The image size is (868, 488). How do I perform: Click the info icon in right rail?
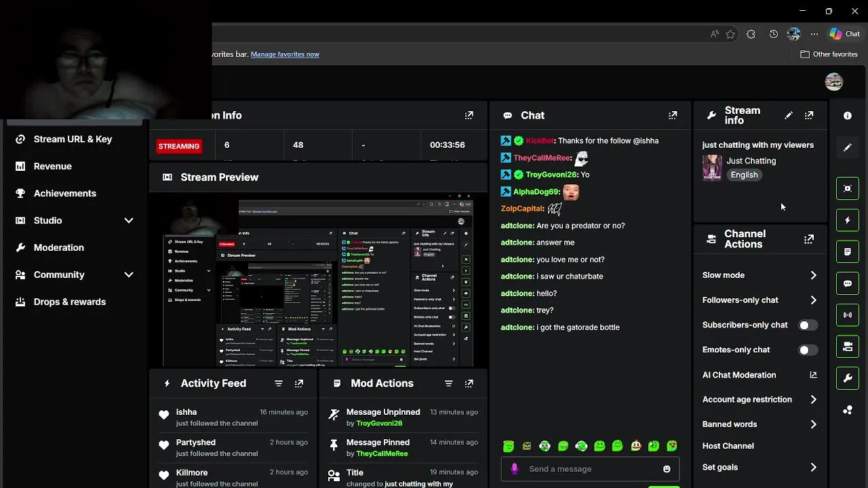click(848, 116)
